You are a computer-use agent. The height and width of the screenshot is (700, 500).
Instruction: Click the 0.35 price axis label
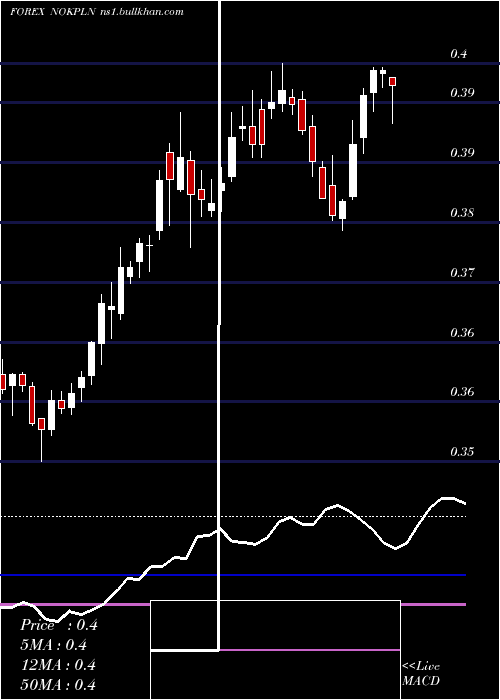(x=462, y=452)
